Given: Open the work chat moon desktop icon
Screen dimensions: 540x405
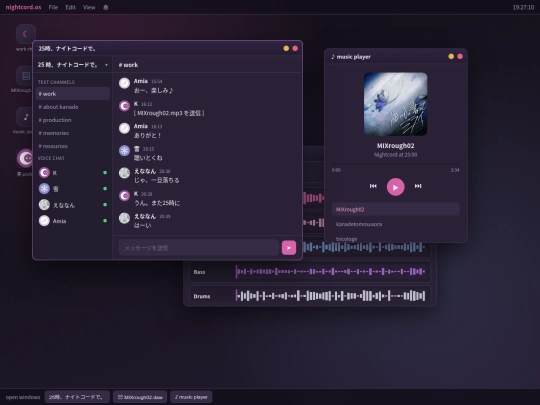Looking at the screenshot, I should (25, 34).
